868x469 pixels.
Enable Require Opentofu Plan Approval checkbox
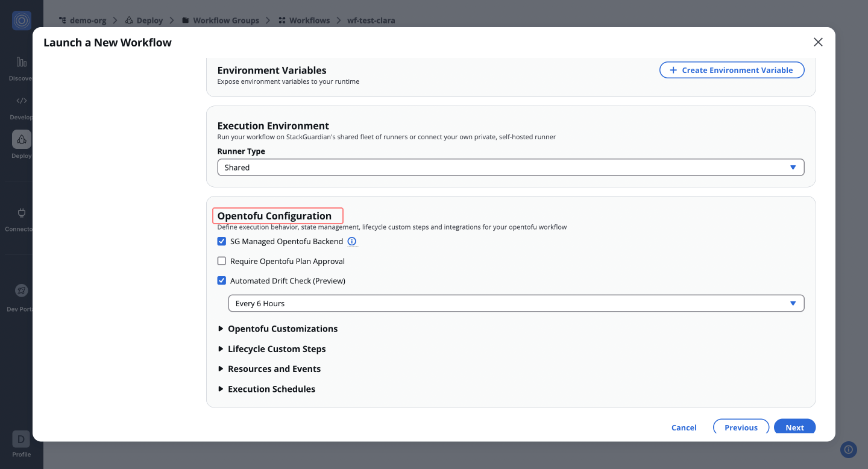221,261
